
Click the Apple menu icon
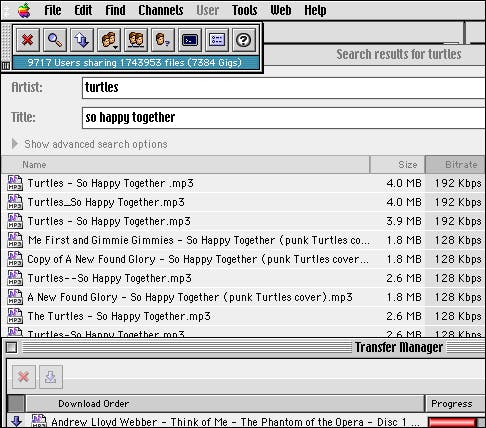coord(24,10)
